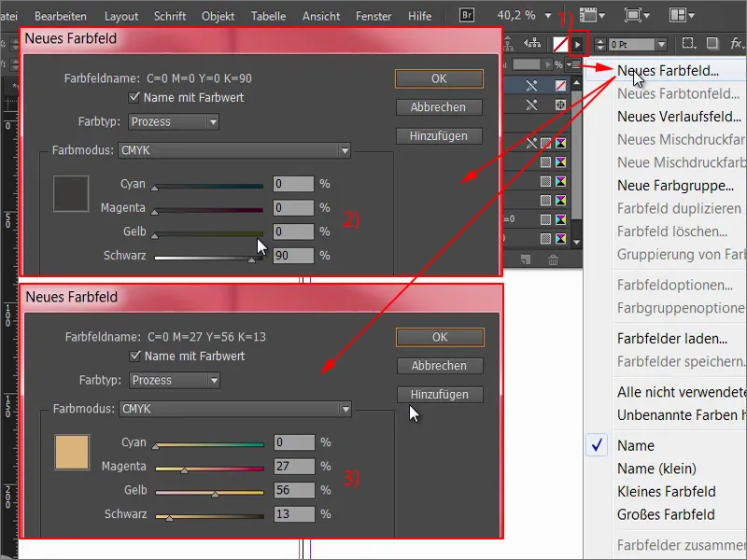Screen dimensions: 747x560
Task: Click Hinzufügen in the K=13 dialog
Action: click(x=440, y=395)
